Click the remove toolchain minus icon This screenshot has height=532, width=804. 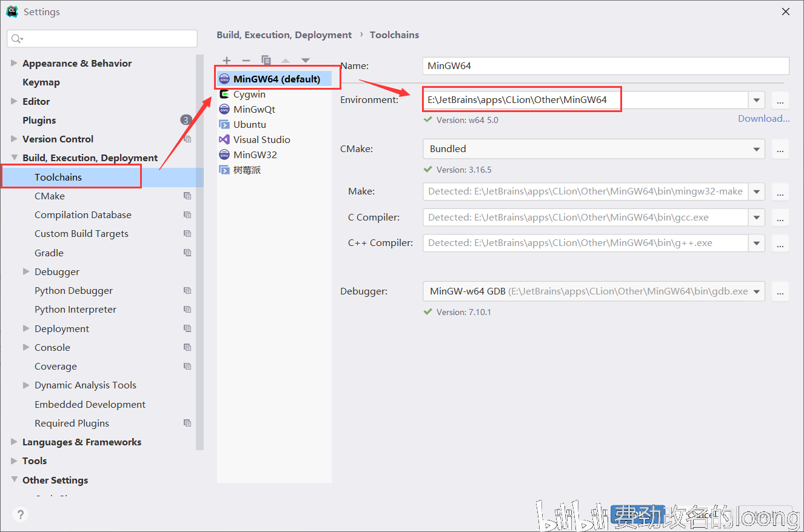[x=246, y=61]
